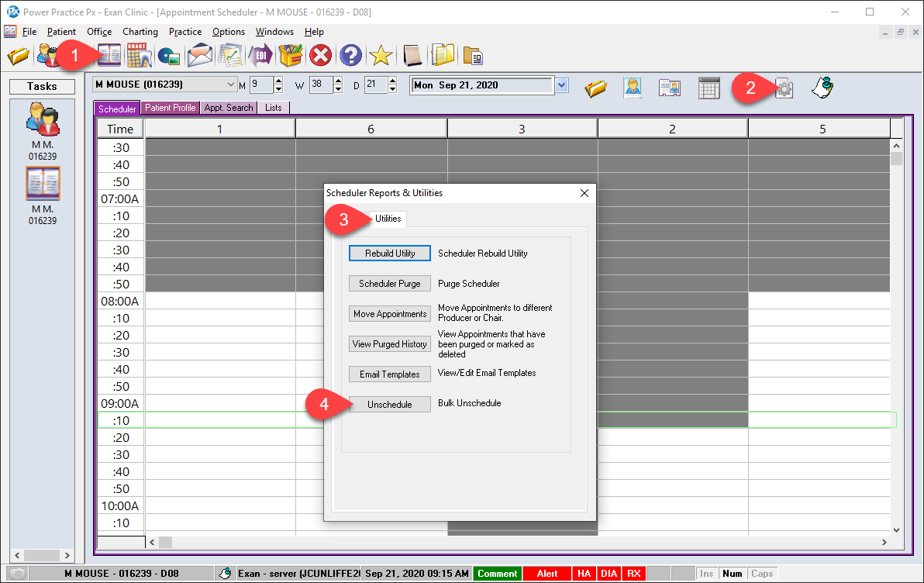Open the notepad icon in main toolbar

(412, 56)
